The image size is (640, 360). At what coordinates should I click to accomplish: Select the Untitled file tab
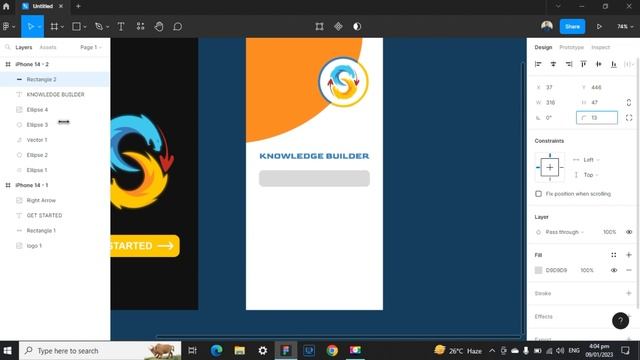[42, 6]
